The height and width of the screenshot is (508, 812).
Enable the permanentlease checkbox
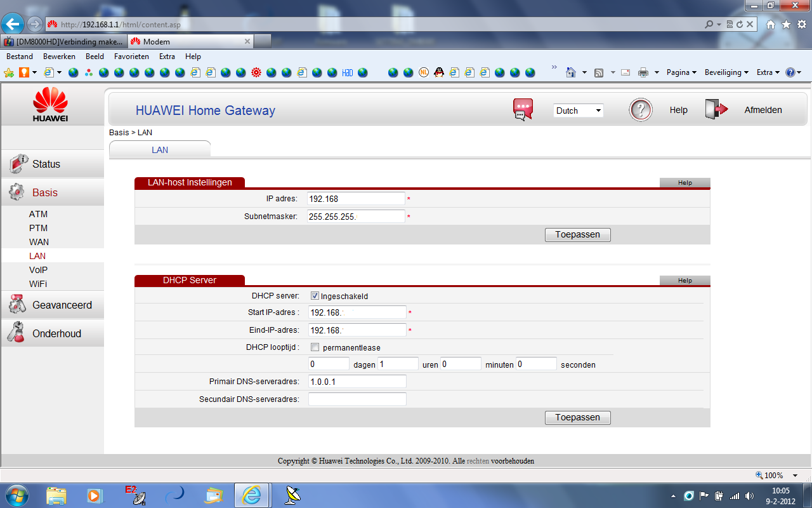point(315,347)
